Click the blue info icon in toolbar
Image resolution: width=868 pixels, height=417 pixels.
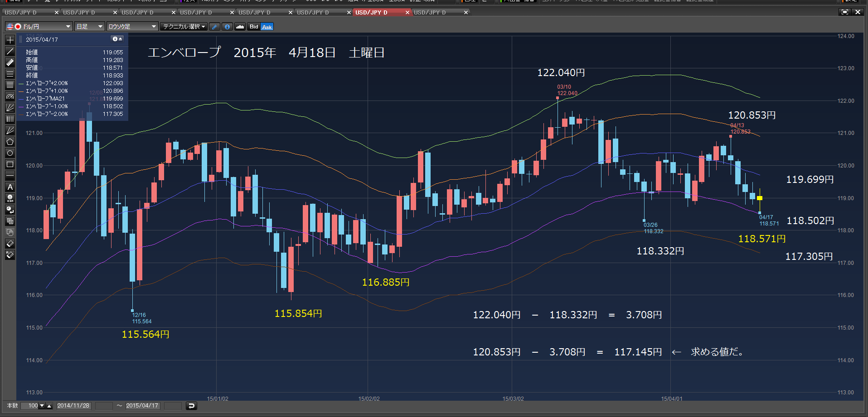point(228,27)
